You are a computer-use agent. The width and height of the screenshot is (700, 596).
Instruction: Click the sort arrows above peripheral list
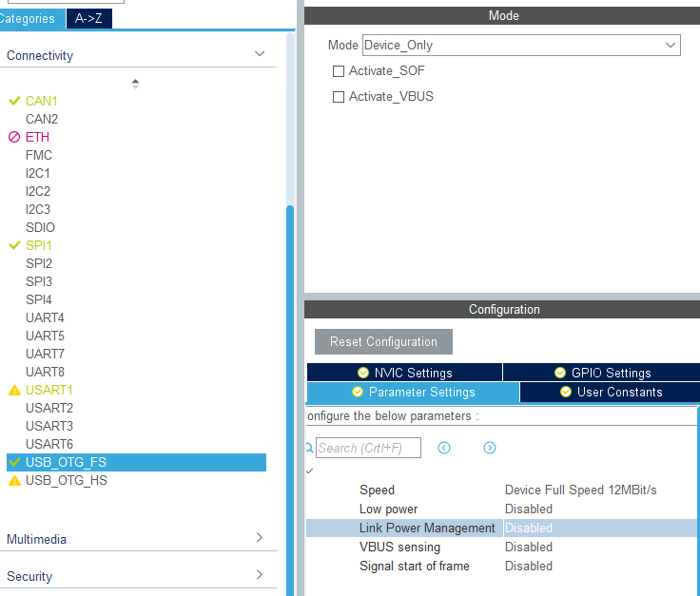[x=135, y=84]
